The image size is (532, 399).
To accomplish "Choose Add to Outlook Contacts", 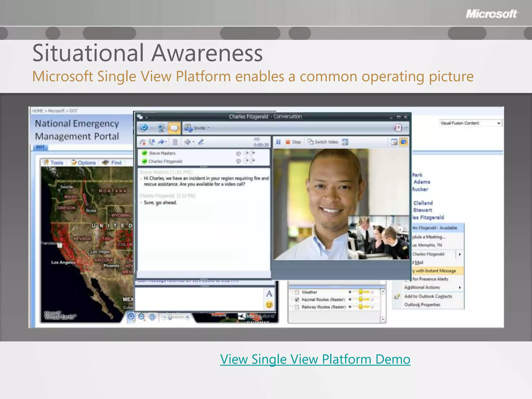I will [428, 296].
